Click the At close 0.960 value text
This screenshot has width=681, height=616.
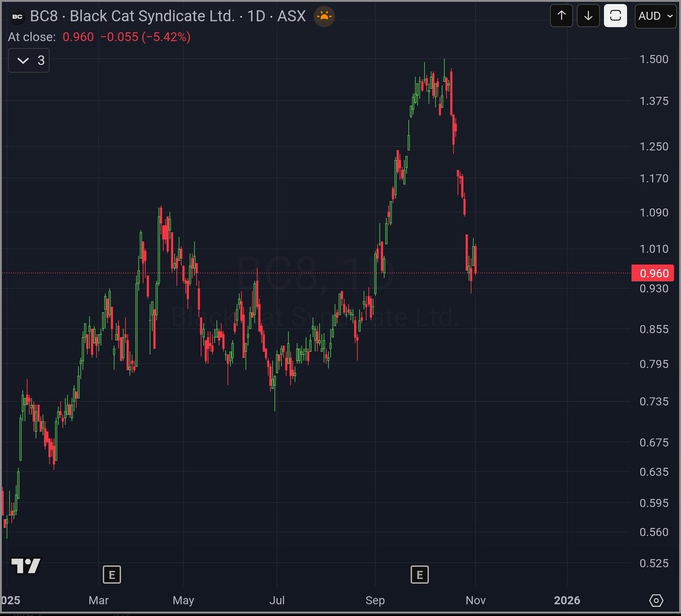78,37
